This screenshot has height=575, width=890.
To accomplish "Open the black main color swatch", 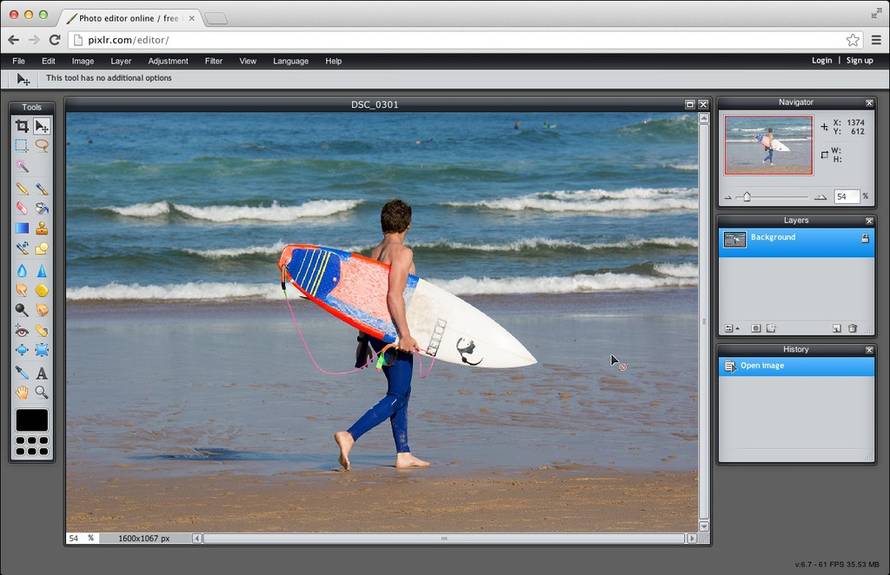I will (x=32, y=420).
